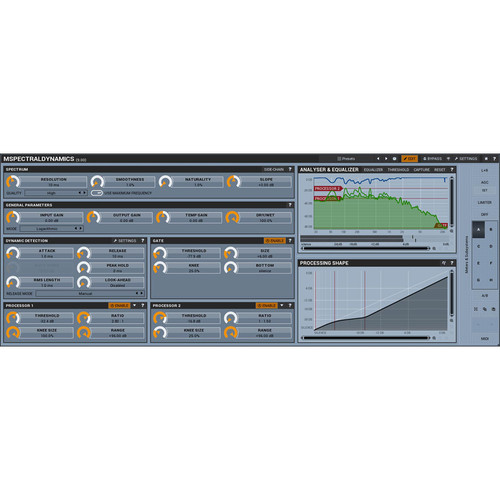Toggle the Gate Enable button
This screenshot has width=500, height=500.
click(x=275, y=241)
